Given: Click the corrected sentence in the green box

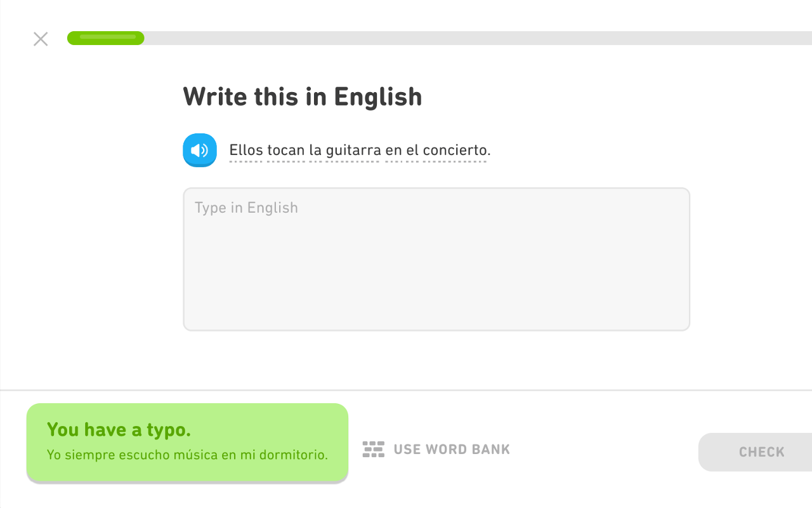Looking at the screenshot, I should [x=187, y=455].
